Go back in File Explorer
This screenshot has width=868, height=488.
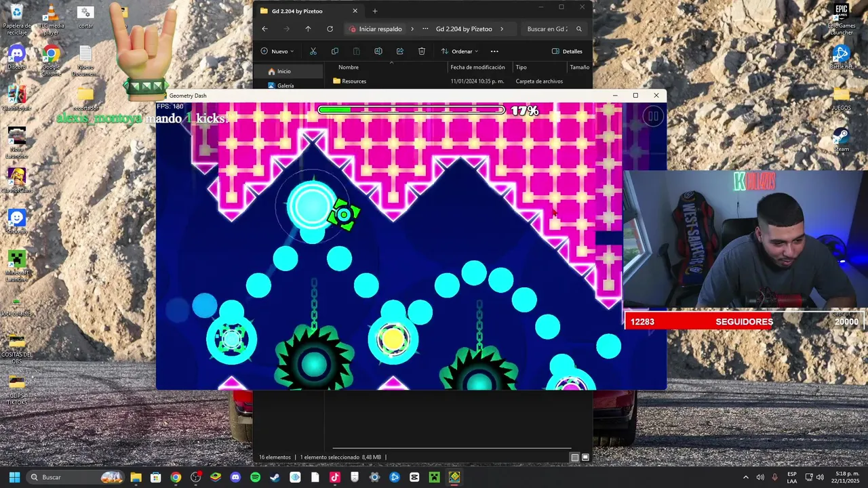(264, 29)
